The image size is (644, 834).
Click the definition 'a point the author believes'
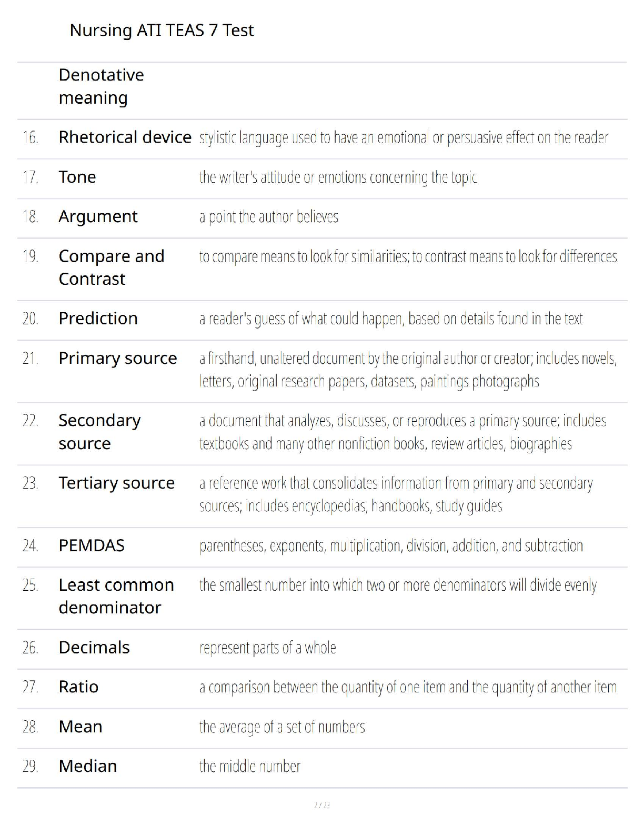pos(268,216)
